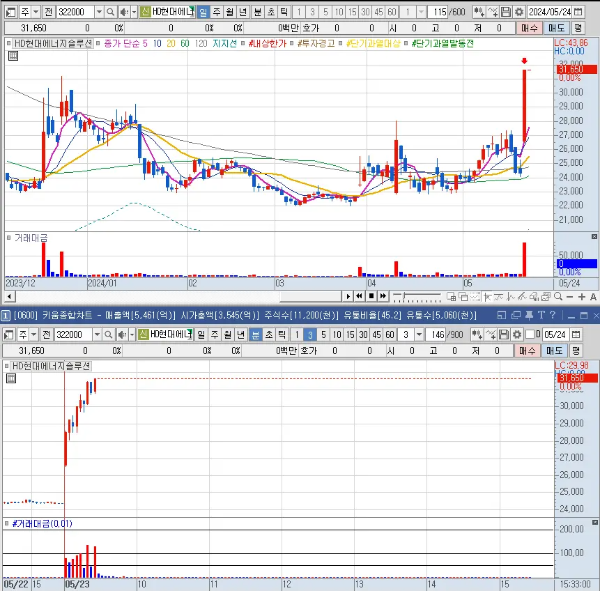
Task: Select 10-minute interval in bottom chart
Action: [337, 335]
